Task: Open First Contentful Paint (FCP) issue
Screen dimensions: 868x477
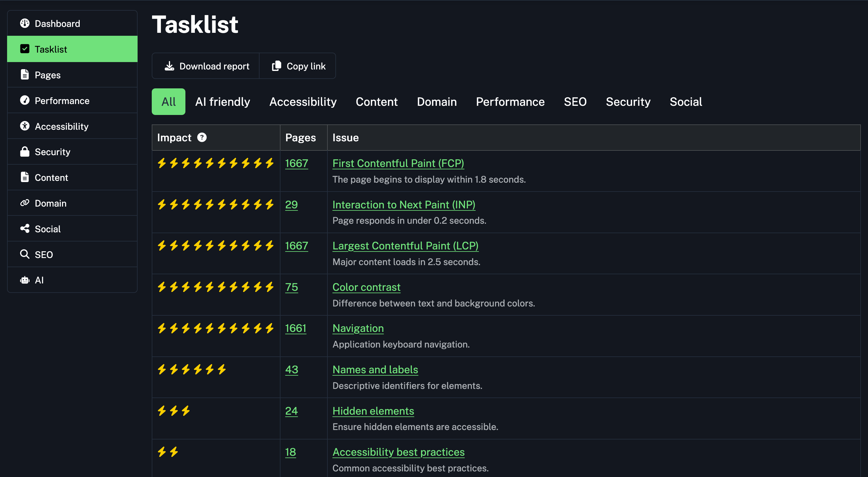Action: tap(398, 163)
